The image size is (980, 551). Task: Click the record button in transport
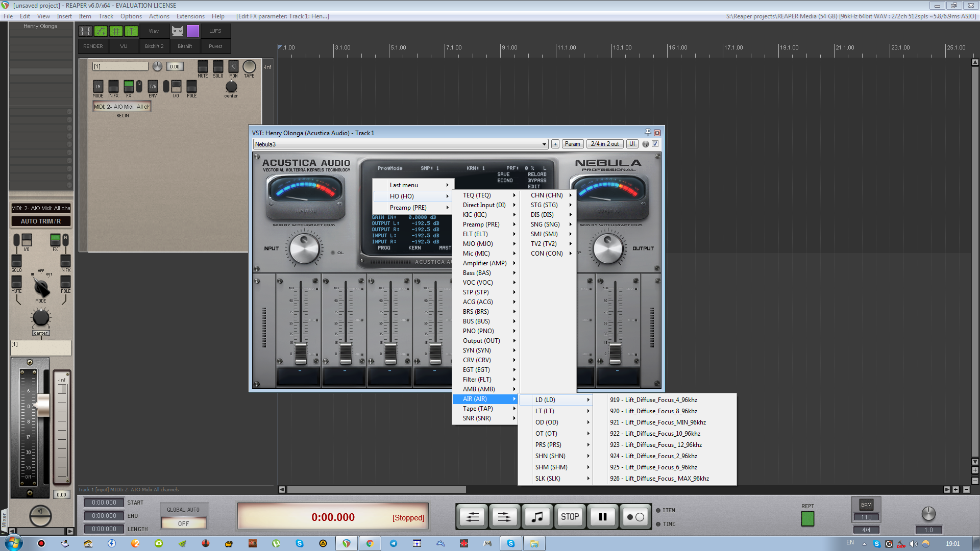pos(635,517)
